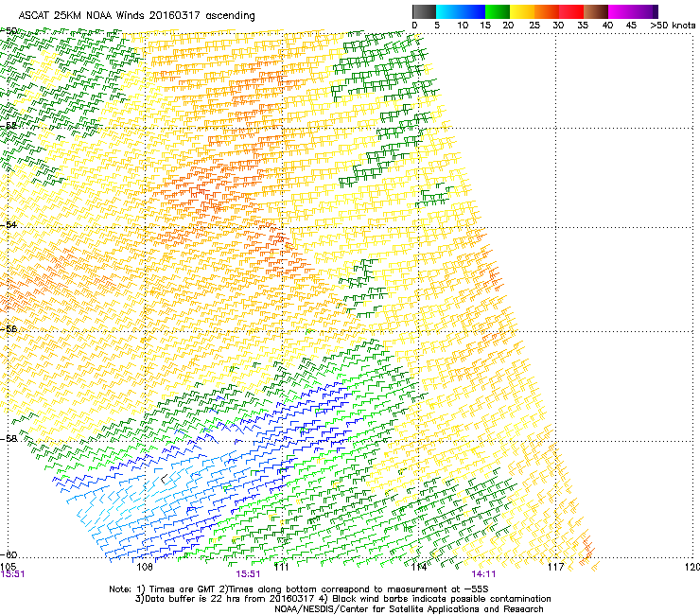Click the -60 latitude axis label
This screenshot has width=700, height=615.
pyautogui.click(x=9, y=554)
